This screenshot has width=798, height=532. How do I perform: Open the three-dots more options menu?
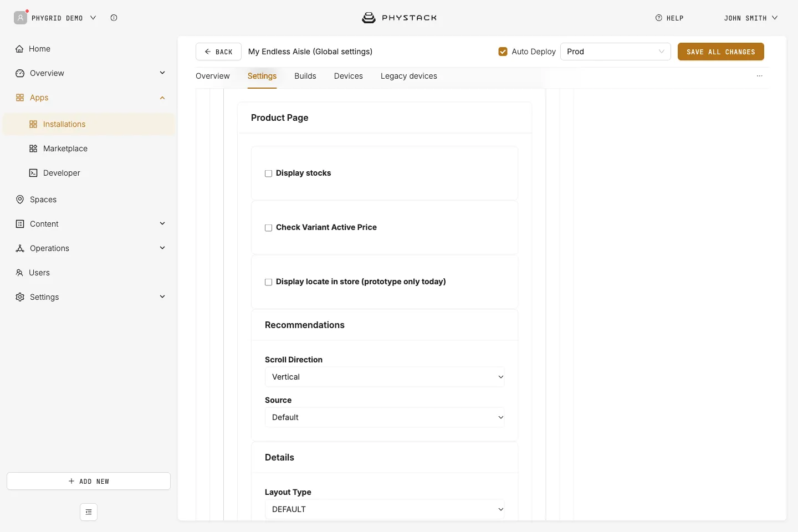pyautogui.click(x=760, y=76)
